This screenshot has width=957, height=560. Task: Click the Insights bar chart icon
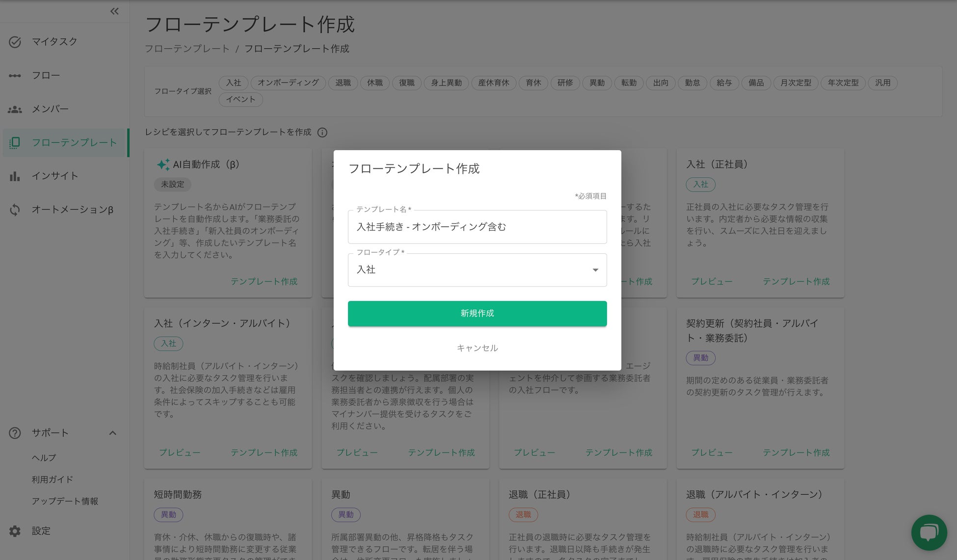click(x=15, y=176)
